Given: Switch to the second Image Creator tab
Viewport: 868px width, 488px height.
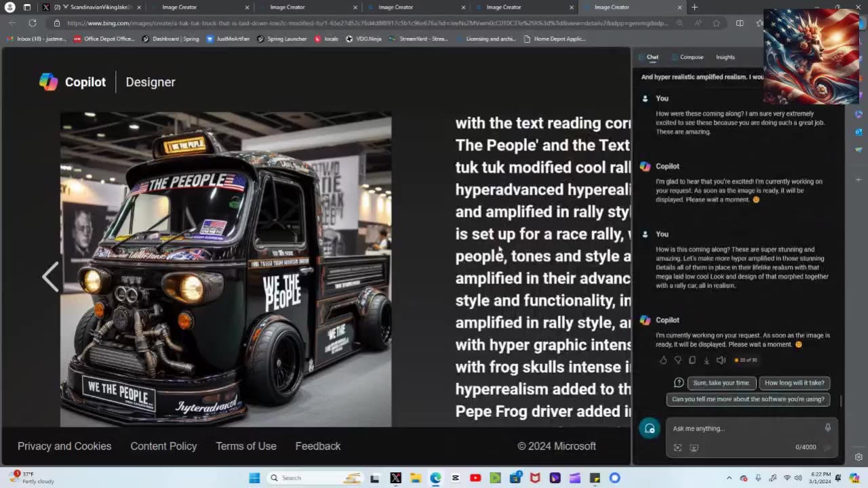Looking at the screenshot, I should click(x=308, y=7).
